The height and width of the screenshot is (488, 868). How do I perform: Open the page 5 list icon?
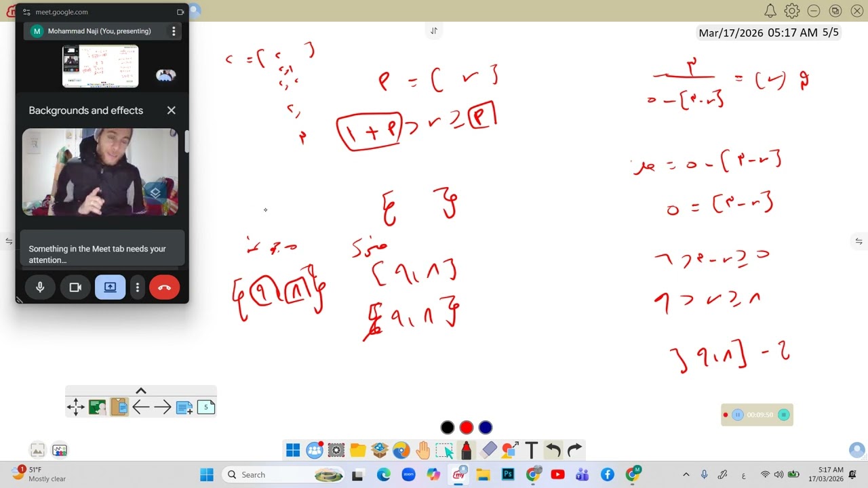click(206, 407)
